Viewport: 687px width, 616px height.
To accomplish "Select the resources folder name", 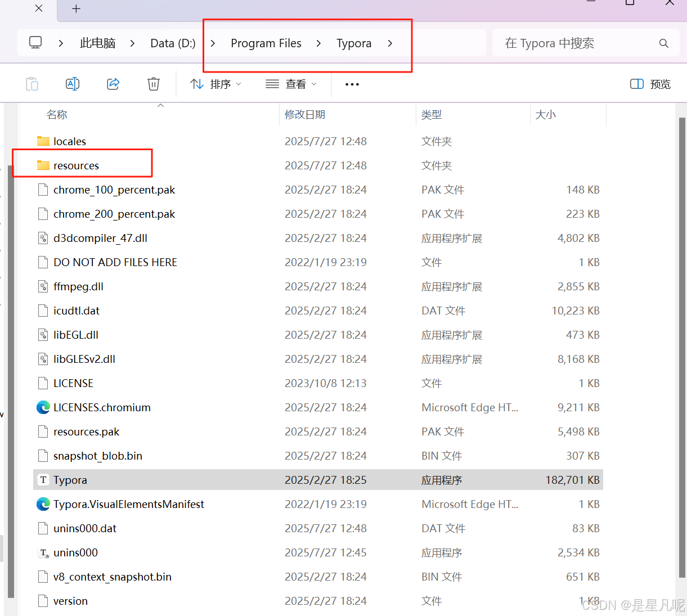I will [76, 165].
